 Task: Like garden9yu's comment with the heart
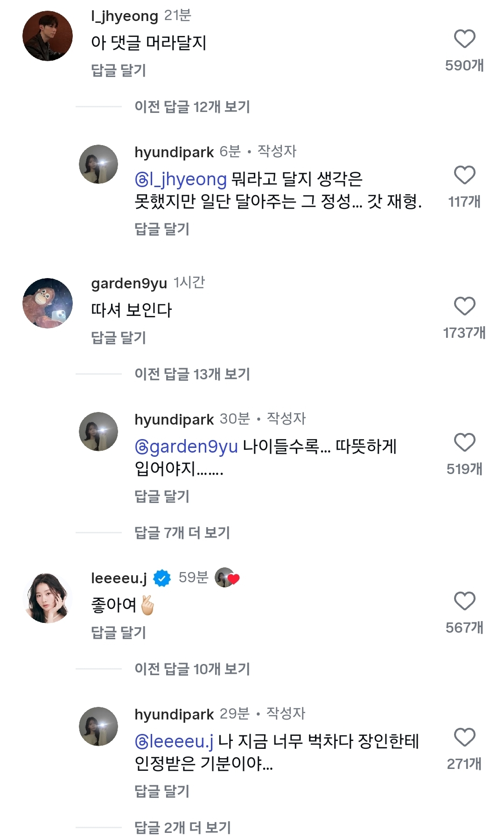[464, 307]
